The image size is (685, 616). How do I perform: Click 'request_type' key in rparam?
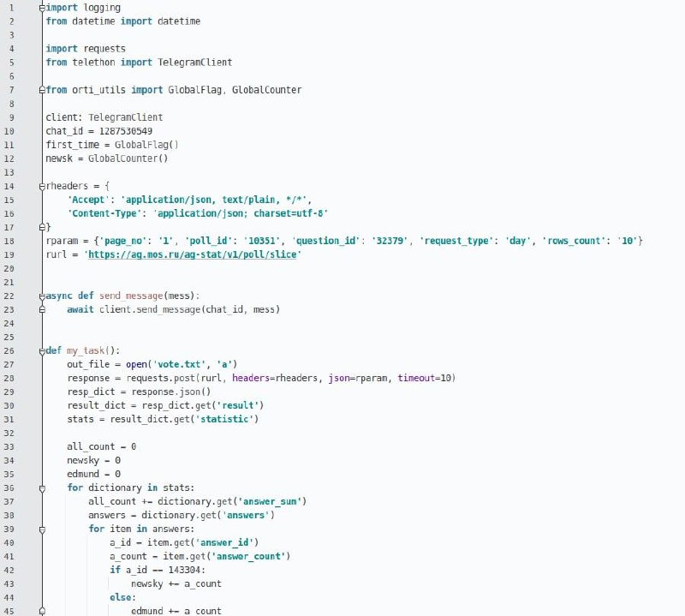pos(456,241)
